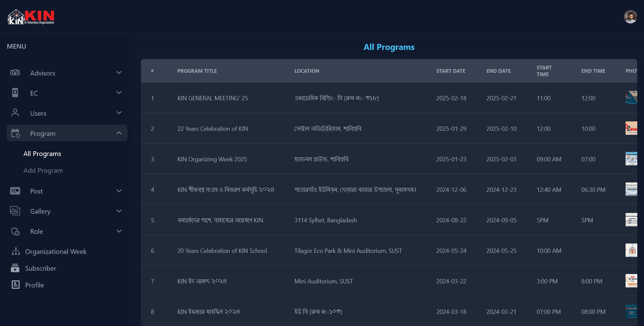Screen dimensions: 644x326
Task: Select All Programs in the sidebar
Action: coord(42,154)
